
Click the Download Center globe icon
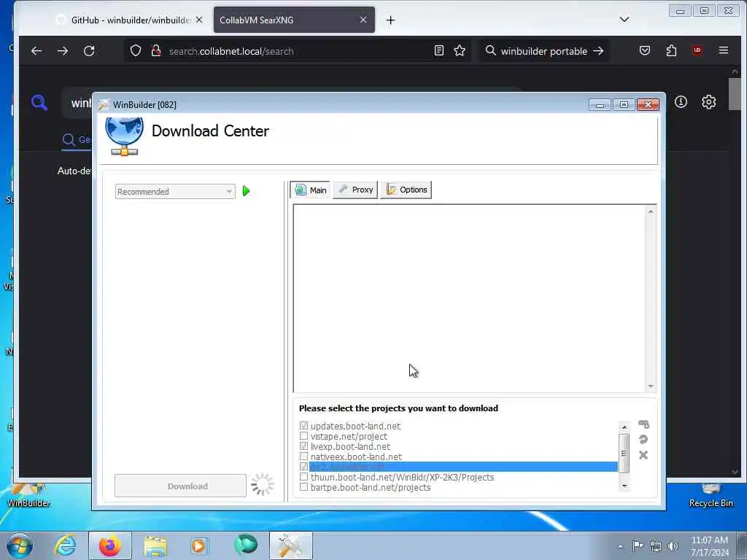pos(124,136)
